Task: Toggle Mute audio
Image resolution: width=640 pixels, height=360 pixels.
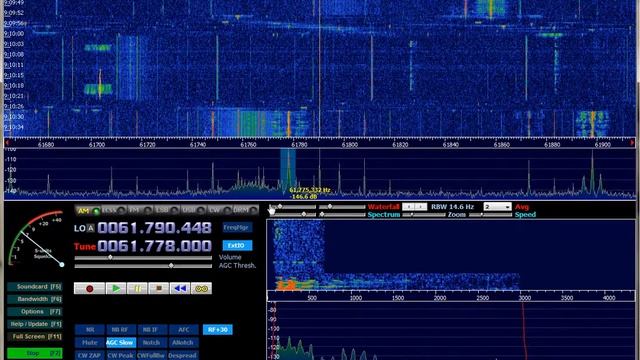Action: coord(90,342)
